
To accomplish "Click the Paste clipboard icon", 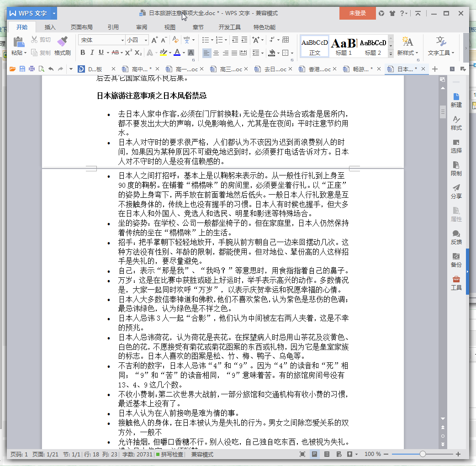I will tap(19, 42).
